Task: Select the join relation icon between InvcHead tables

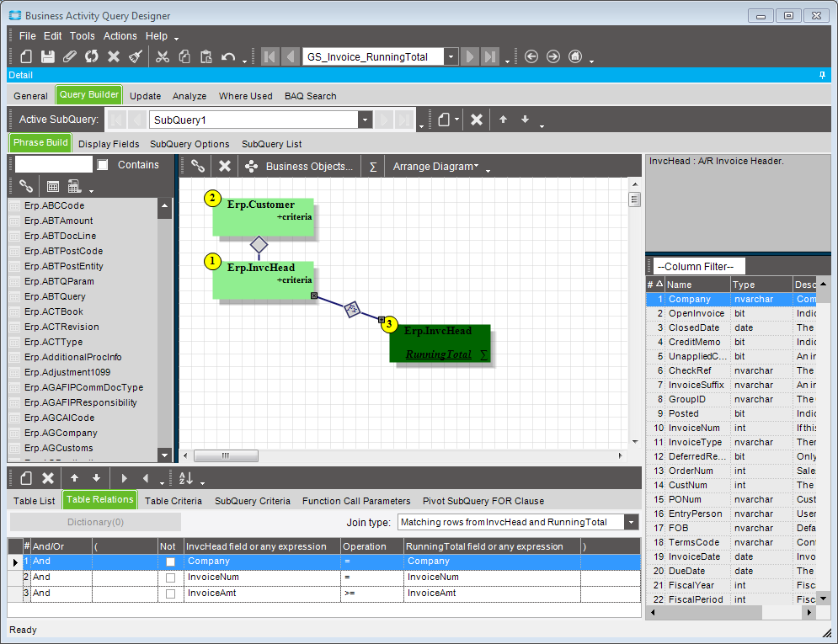Action: point(353,309)
